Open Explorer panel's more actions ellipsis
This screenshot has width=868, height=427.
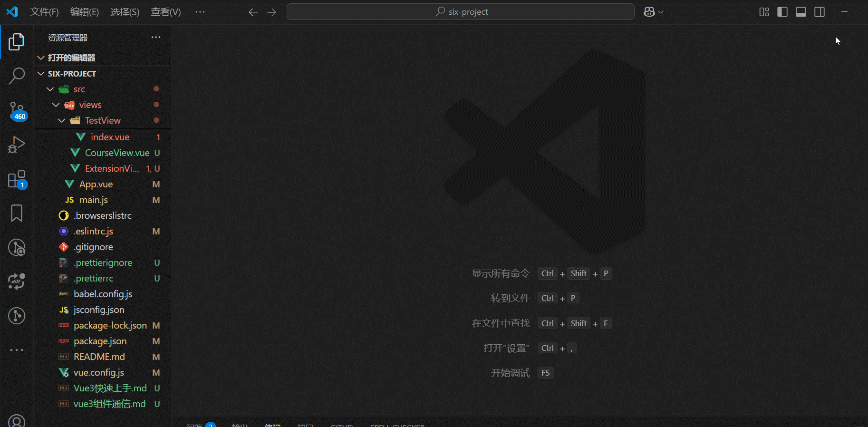coord(156,37)
